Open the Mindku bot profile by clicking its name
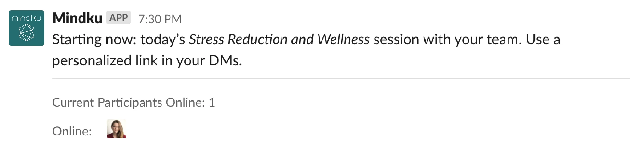The image size is (644, 153). (x=77, y=18)
